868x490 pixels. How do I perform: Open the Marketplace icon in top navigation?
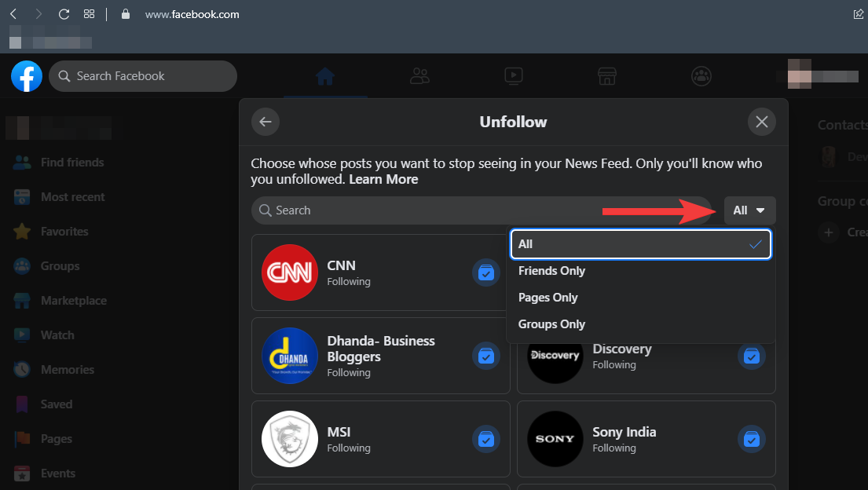(606, 76)
